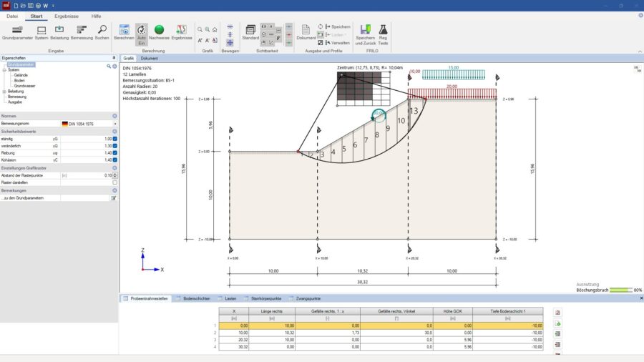The image size is (644, 362).
Task: Click the Belastung ribbon icon
Action: tap(59, 31)
